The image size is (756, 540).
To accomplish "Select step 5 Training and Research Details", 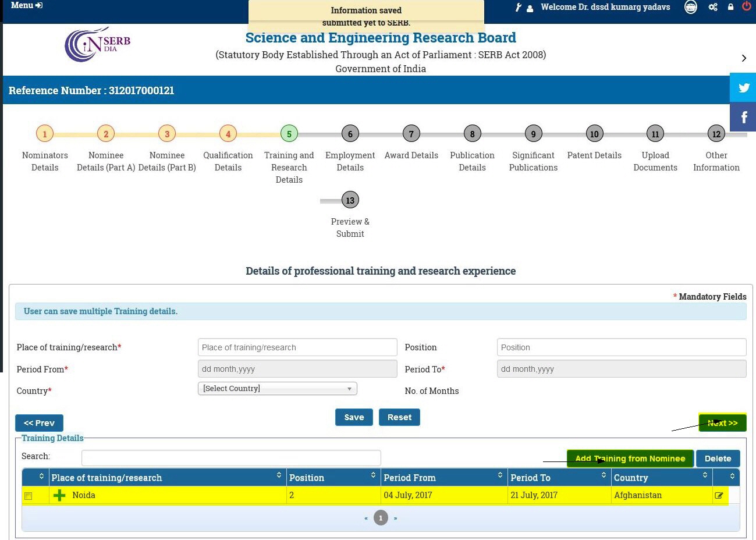I will pos(289,134).
